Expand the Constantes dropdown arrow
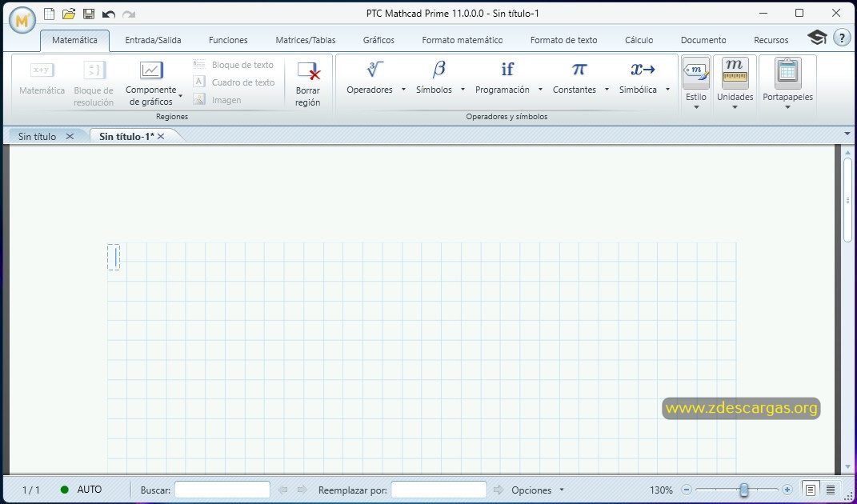This screenshot has width=857, height=504. 607,90
